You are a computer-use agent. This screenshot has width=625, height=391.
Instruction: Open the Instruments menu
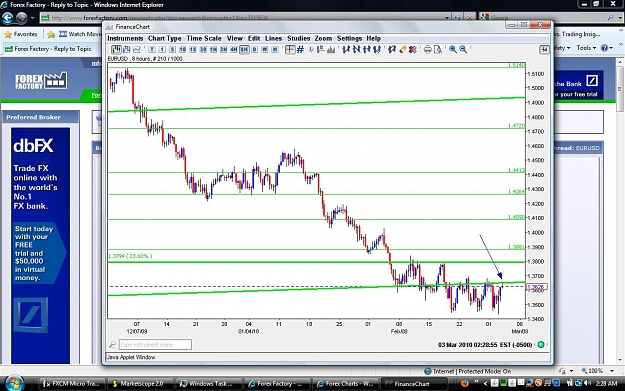pyautogui.click(x=125, y=38)
